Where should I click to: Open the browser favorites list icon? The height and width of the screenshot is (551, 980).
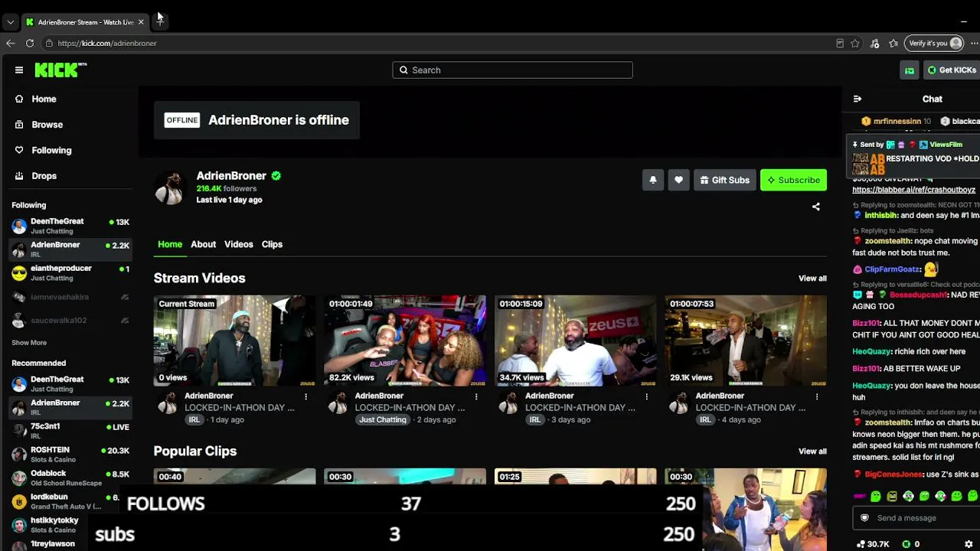[x=893, y=44]
